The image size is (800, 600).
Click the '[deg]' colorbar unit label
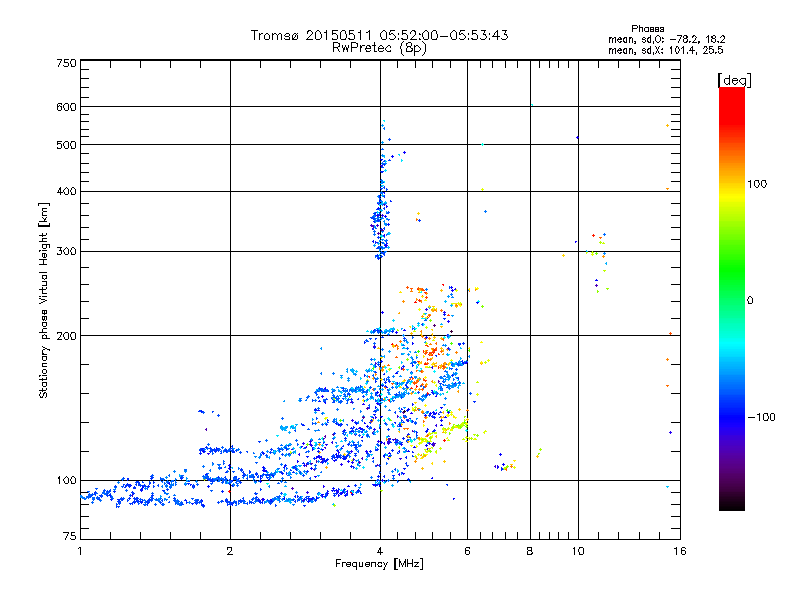[x=734, y=80]
